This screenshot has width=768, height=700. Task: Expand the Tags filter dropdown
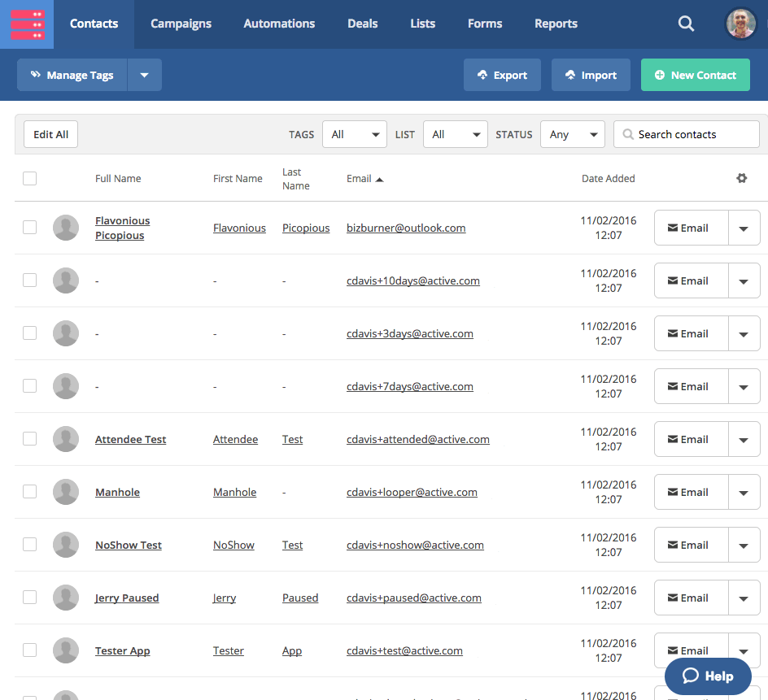pos(354,135)
